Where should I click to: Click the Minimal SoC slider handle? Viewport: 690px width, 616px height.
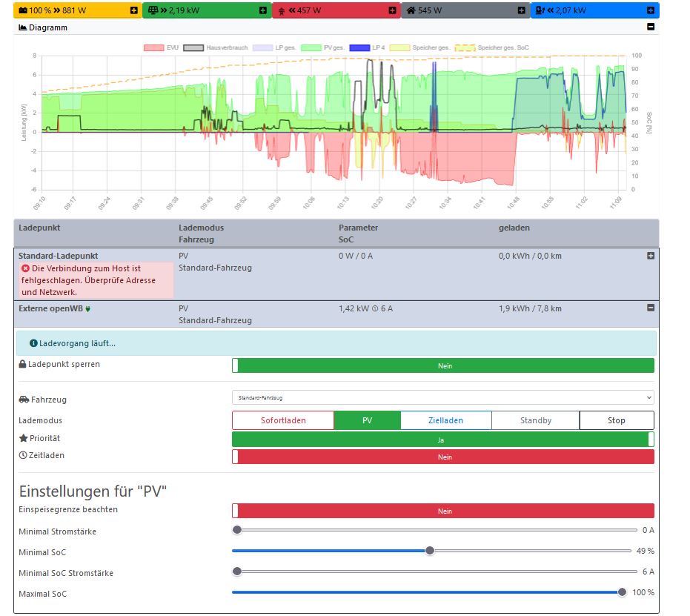pos(429,551)
